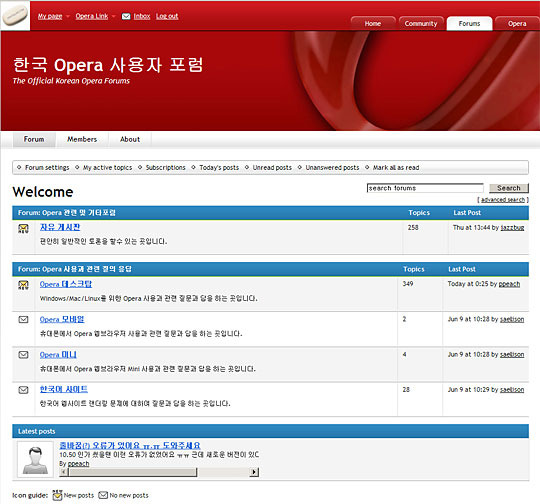Screen dimensions: 540x504
Task: Open saeilison link in 한국어 사이트 row
Action: tap(512, 390)
